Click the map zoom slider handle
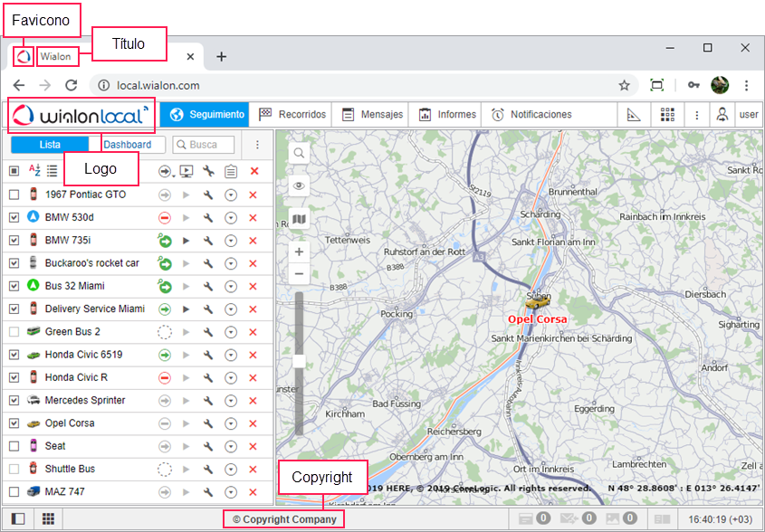The image size is (765, 532). point(299,361)
